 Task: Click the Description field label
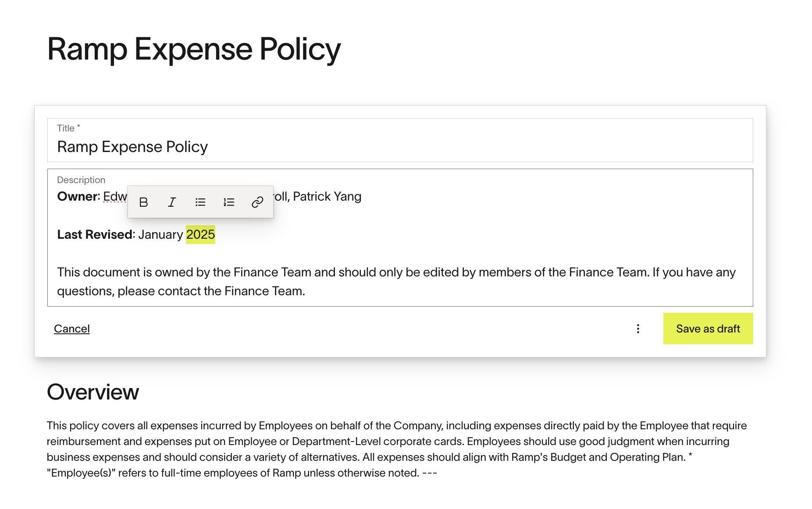coord(81,180)
